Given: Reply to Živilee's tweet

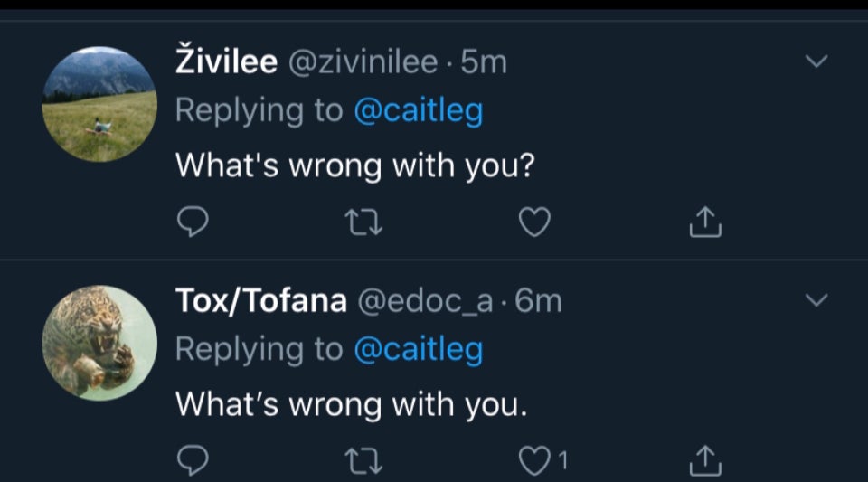Looking at the screenshot, I should pyautogui.click(x=192, y=222).
